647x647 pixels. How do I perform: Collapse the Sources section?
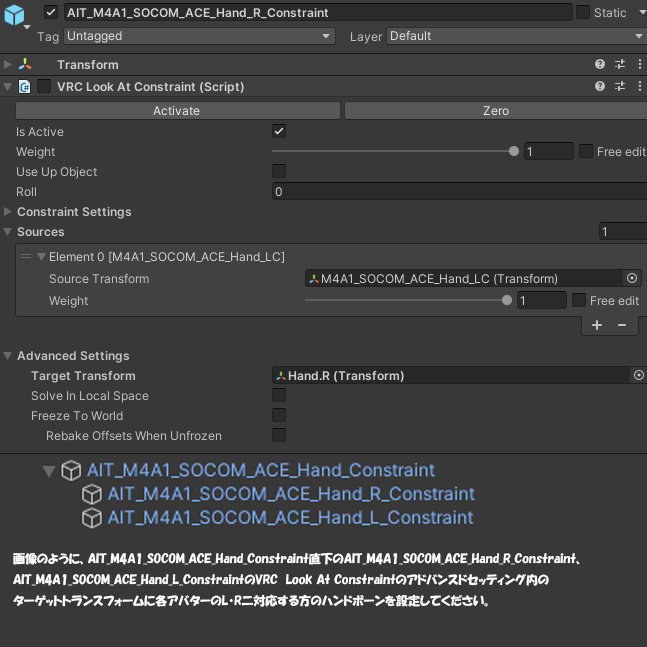[x=7, y=232]
